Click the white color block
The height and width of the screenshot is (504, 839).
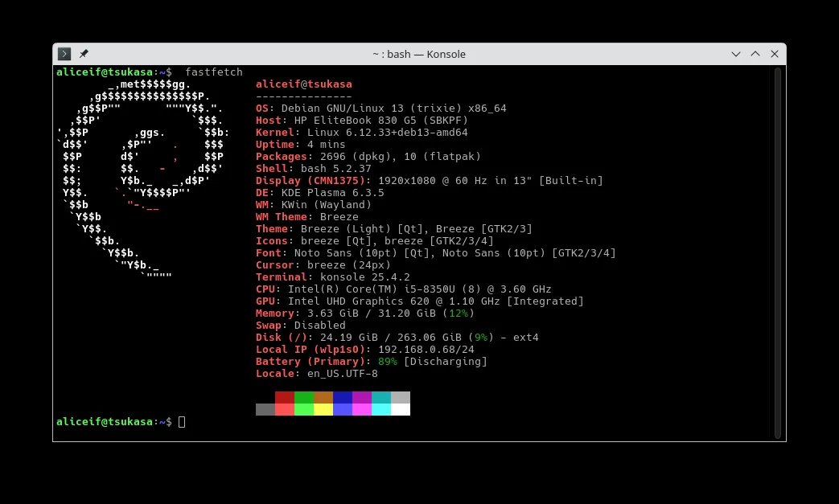(401, 409)
